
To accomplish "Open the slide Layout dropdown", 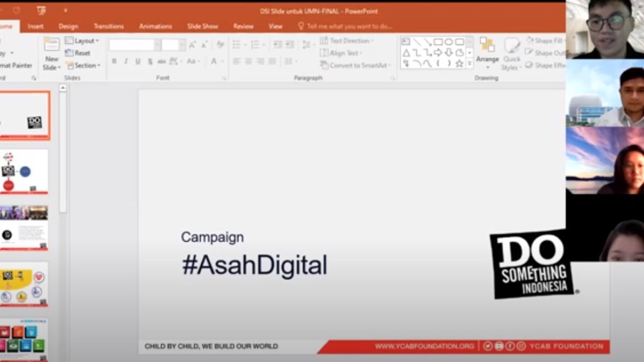I will tap(82, 41).
